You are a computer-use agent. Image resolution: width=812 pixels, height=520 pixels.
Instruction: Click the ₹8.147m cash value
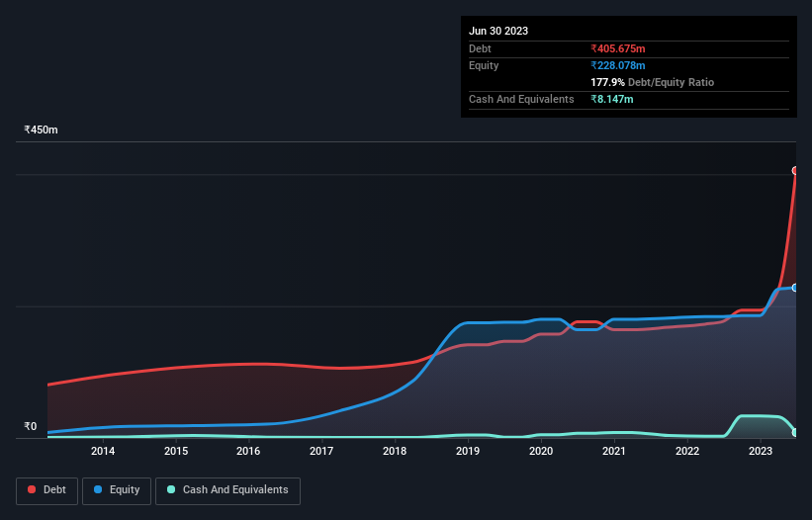[611, 99]
